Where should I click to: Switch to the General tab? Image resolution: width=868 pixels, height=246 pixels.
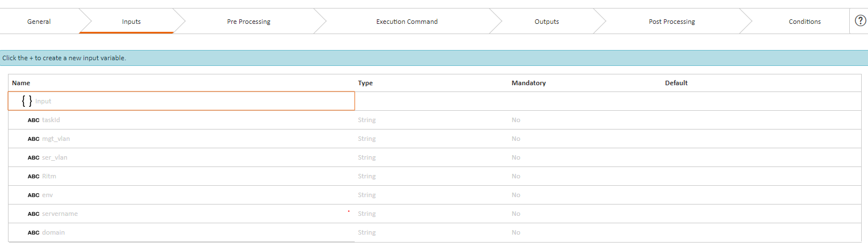point(39,22)
